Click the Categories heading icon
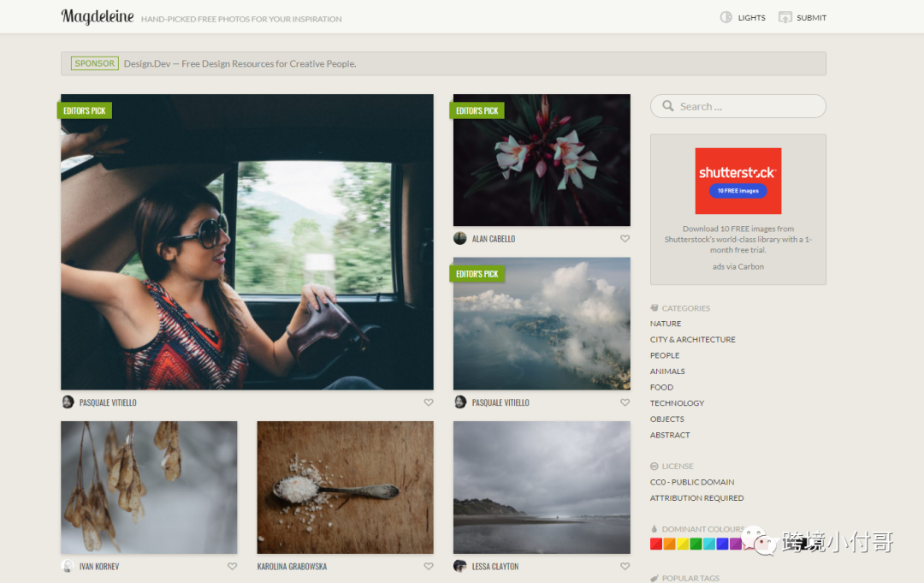The width and height of the screenshot is (924, 583). point(654,307)
